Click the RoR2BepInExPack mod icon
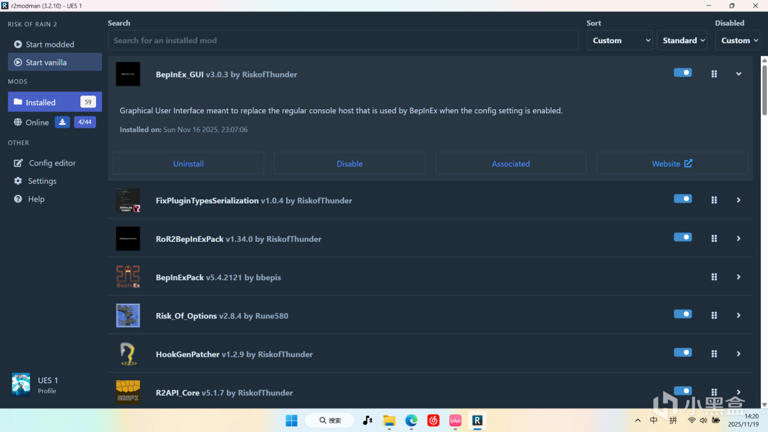768x432 pixels. coord(128,239)
